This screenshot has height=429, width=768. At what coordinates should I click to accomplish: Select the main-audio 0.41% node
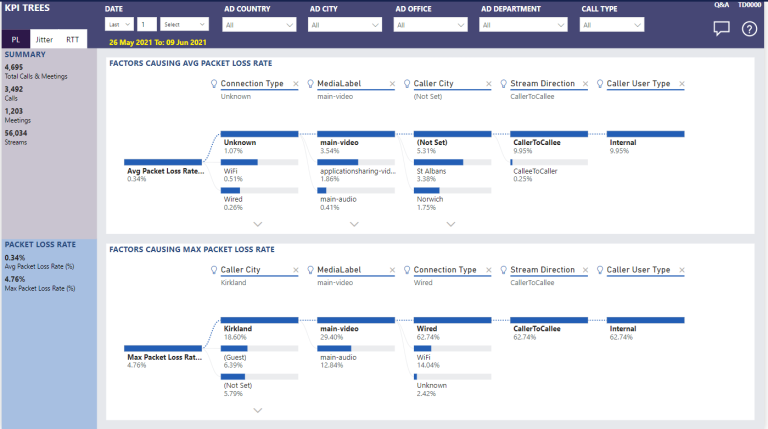(356, 199)
